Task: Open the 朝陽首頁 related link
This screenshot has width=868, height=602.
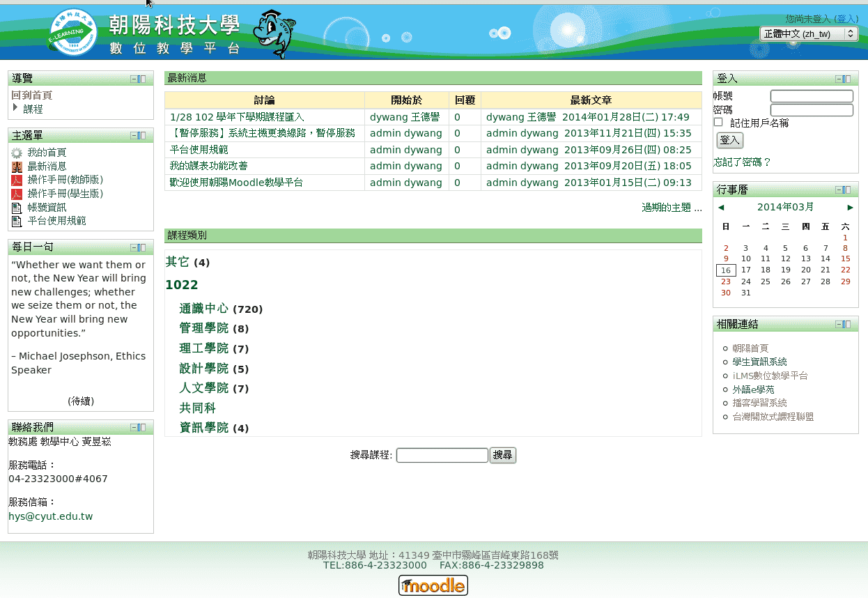Action: [750, 348]
